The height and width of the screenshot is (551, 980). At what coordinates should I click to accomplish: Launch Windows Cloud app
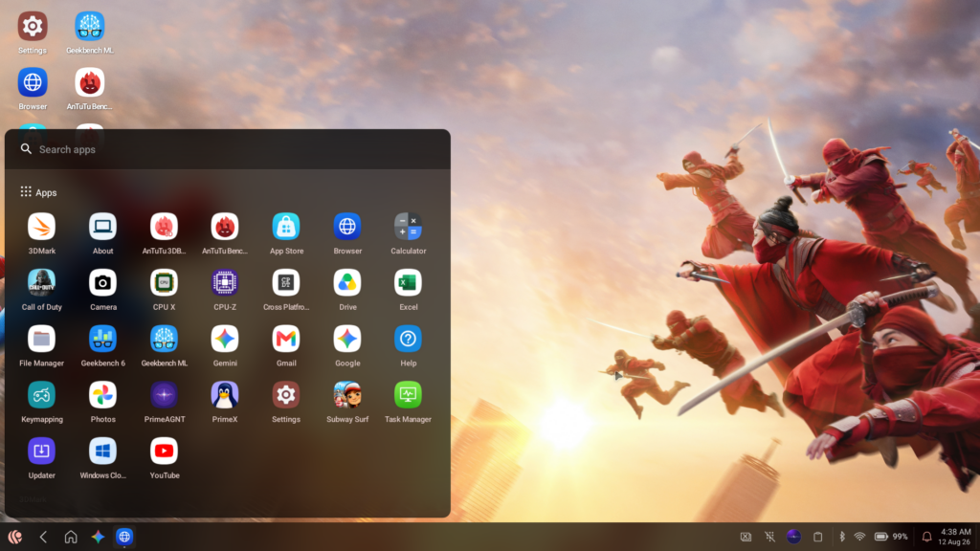(x=102, y=452)
